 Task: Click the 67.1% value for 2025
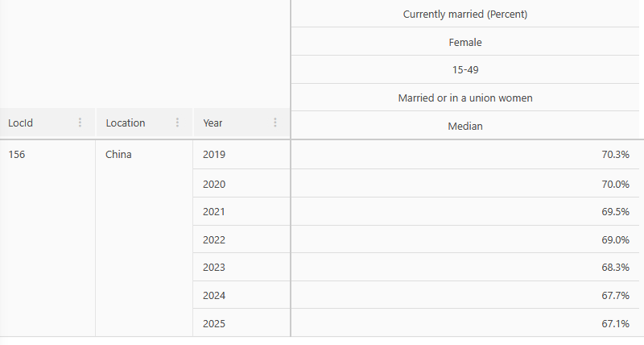465,323
